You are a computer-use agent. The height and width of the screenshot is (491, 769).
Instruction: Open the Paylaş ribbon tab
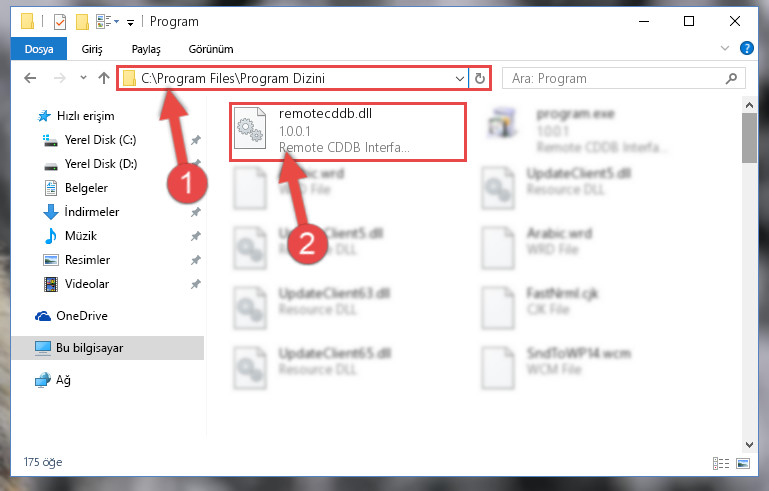[x=146, y=49]
